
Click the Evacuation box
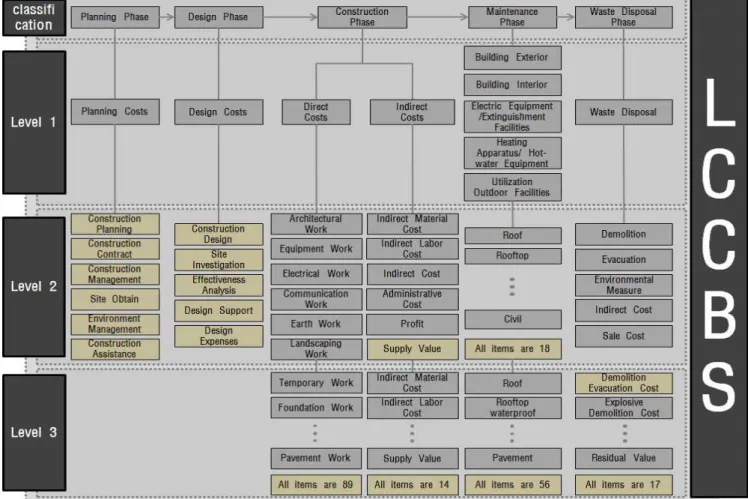(623, 260)
